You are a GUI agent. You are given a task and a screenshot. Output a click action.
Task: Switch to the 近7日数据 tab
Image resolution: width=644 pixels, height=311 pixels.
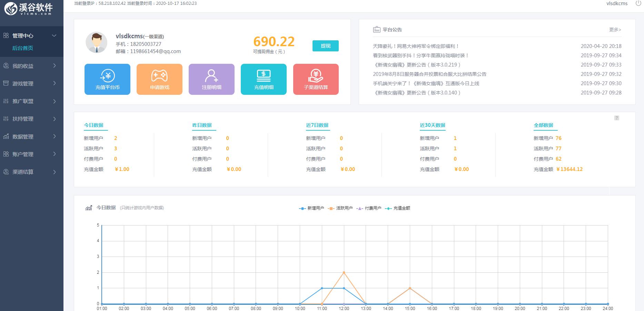(x=317, y=125)
